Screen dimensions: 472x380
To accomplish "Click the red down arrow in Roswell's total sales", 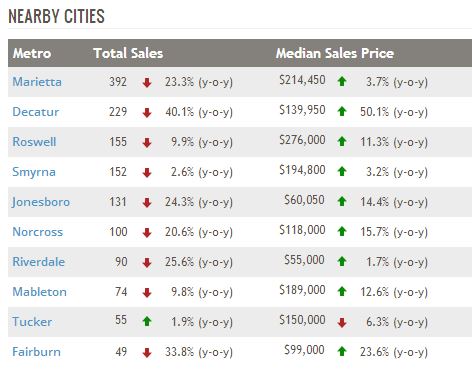I will 147,143.
